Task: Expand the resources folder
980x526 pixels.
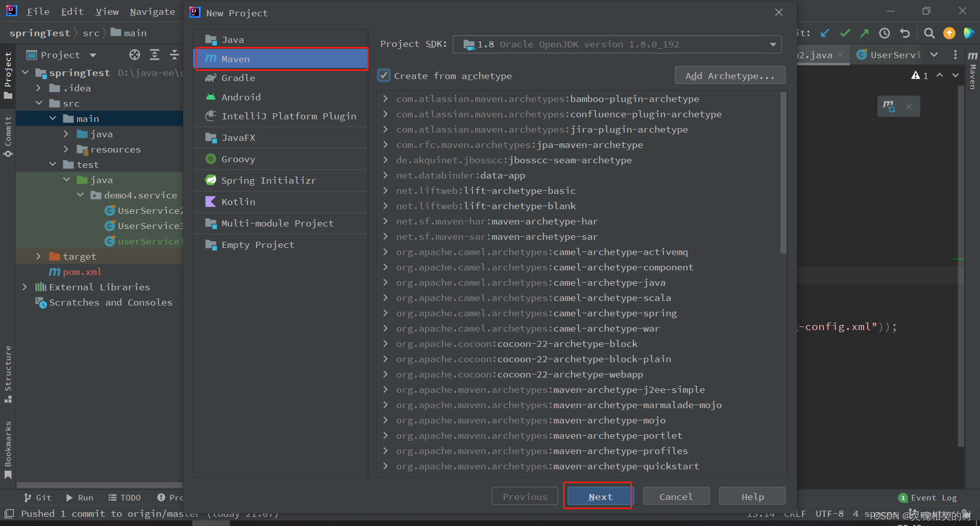Action: point(66,149)
